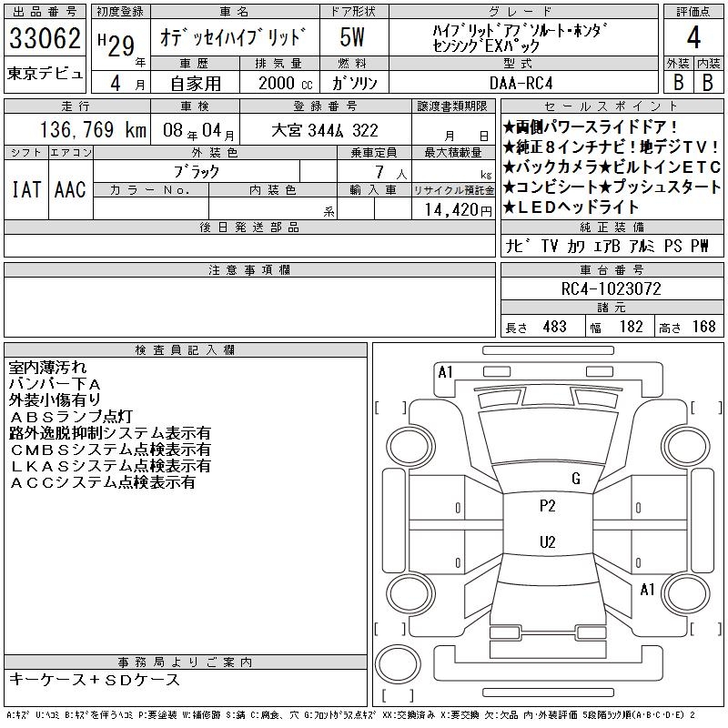The height and width of the screenshot is (728, 728).
Task: Click the "事務局よりご案内" section header
Action: click(185, 662)
